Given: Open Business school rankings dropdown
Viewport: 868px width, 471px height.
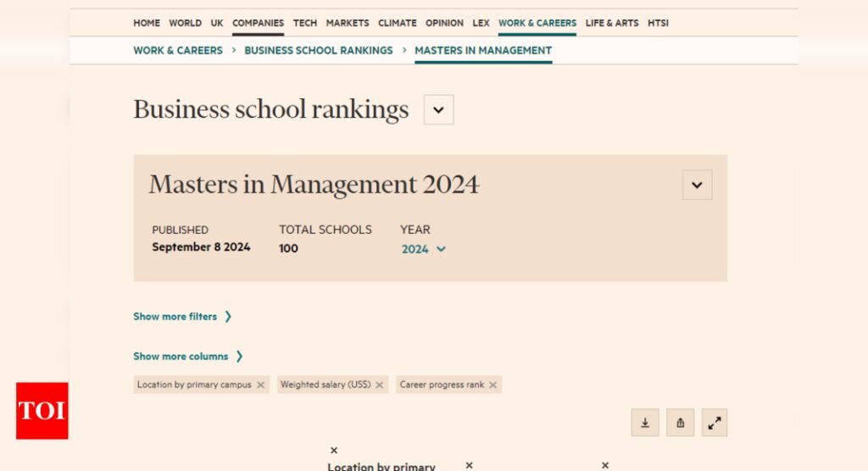Looking at the screenshot, I should point(438,109).
